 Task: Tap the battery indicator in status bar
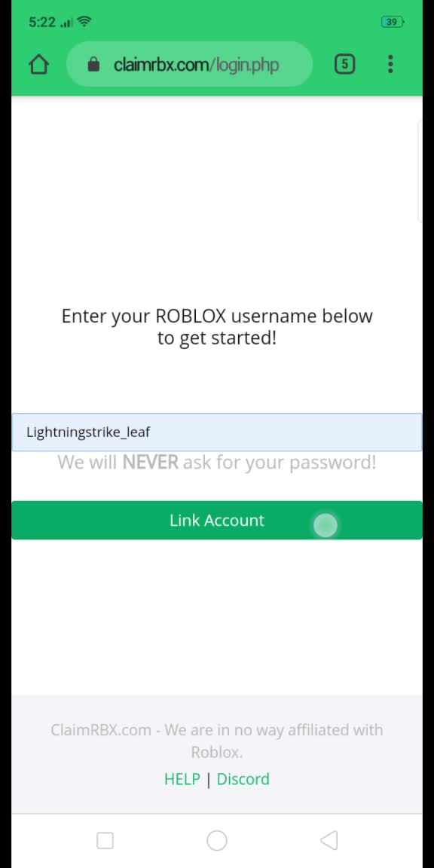click(393, 22)
